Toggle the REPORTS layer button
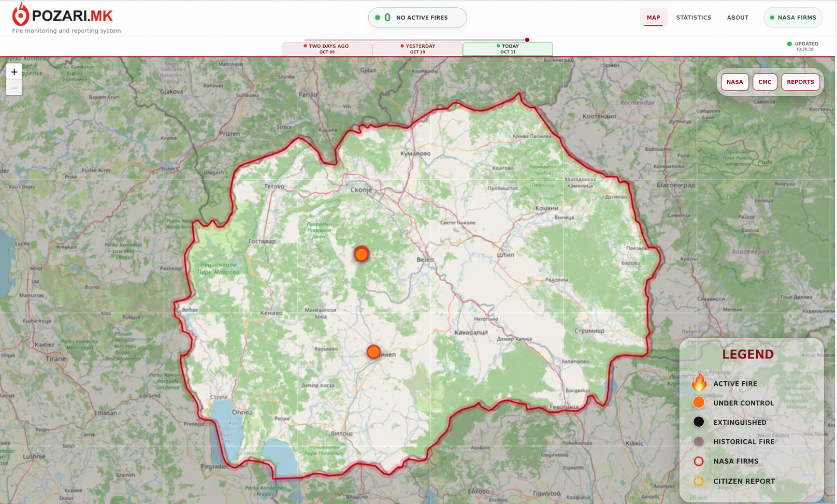 (800, 82)
